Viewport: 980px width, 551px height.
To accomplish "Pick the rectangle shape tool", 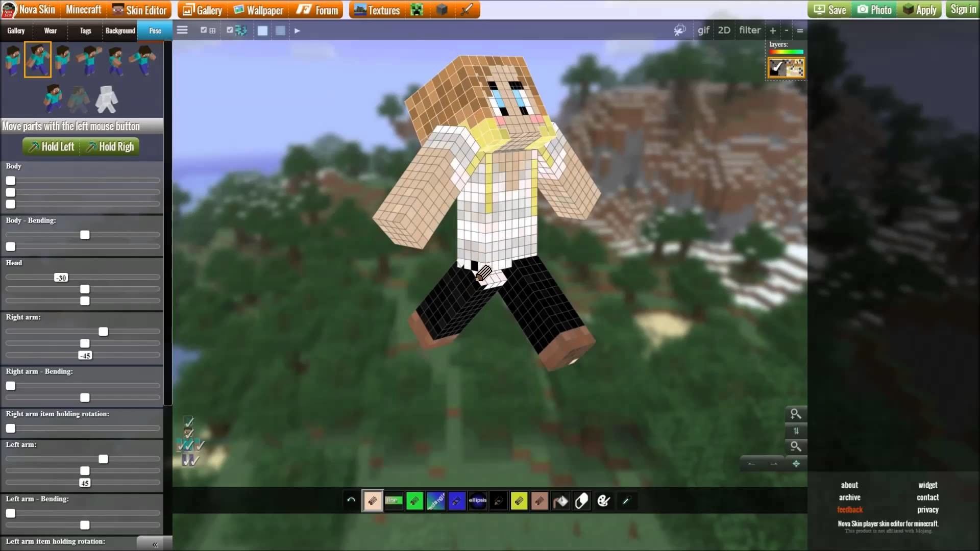I will [435, 500].
